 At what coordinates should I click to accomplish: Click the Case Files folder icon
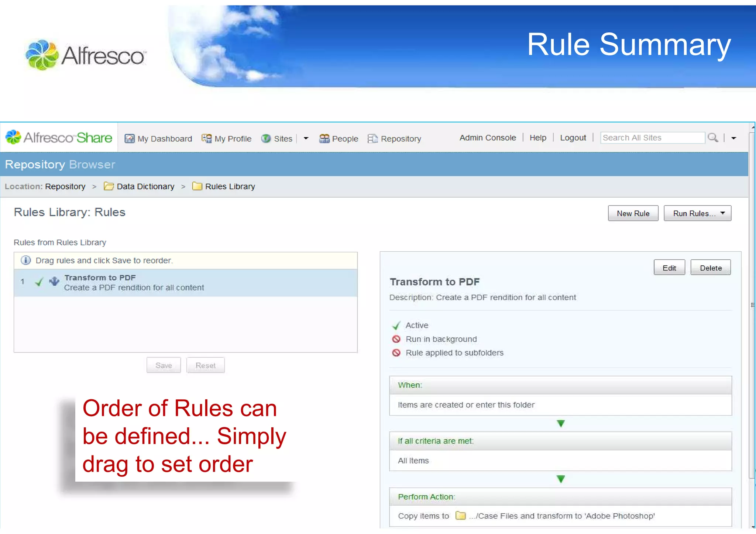[x=460, y=516]
